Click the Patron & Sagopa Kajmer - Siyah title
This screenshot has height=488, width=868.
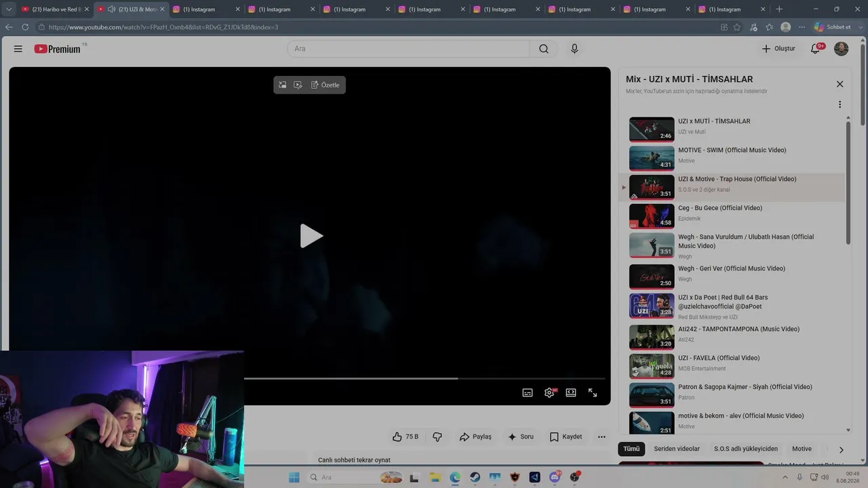pyautogui.click(x=745, y=387)
